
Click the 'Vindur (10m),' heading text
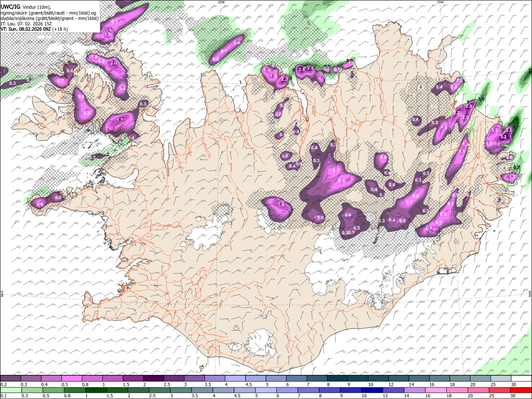tap(37, 7)
